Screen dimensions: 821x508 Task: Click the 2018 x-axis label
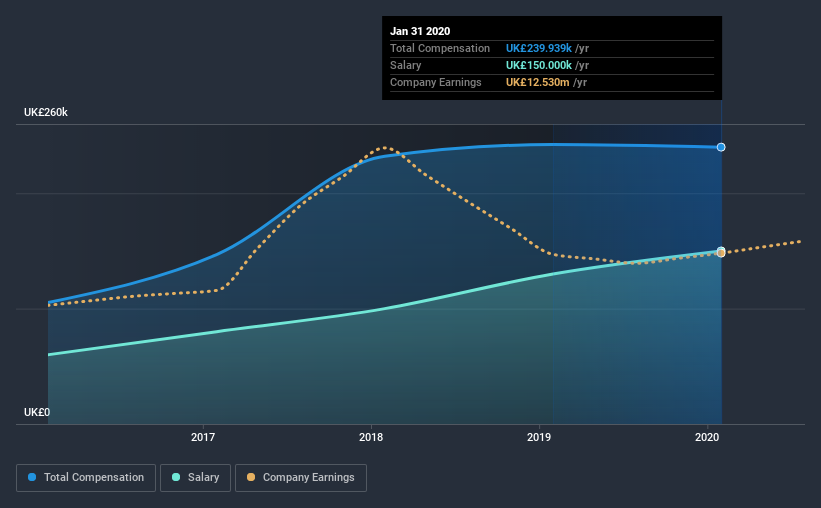click(x=371, y=437)
